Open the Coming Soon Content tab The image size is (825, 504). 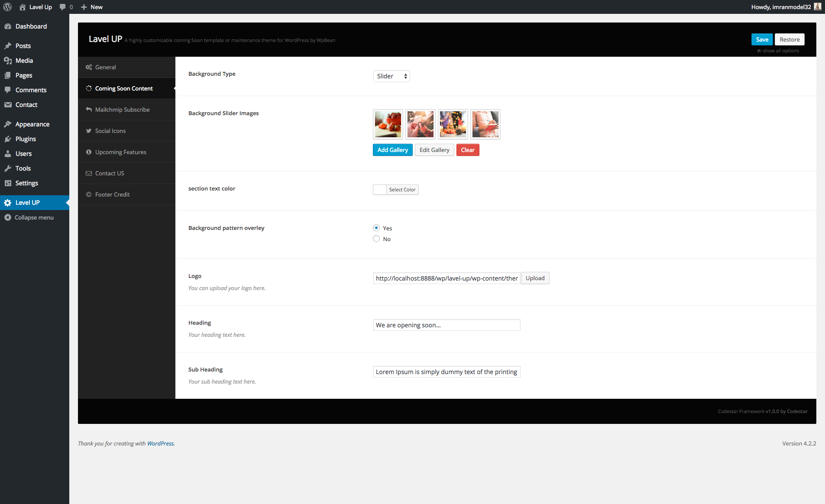126,88
